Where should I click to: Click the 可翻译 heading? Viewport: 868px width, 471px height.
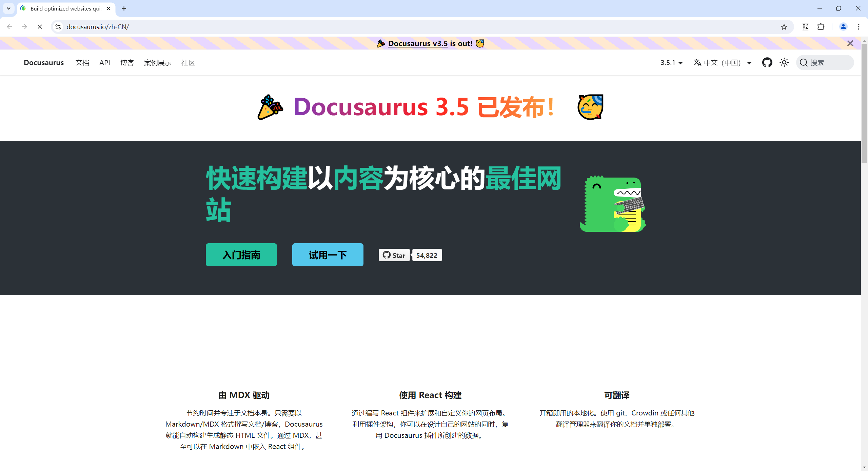617,395
